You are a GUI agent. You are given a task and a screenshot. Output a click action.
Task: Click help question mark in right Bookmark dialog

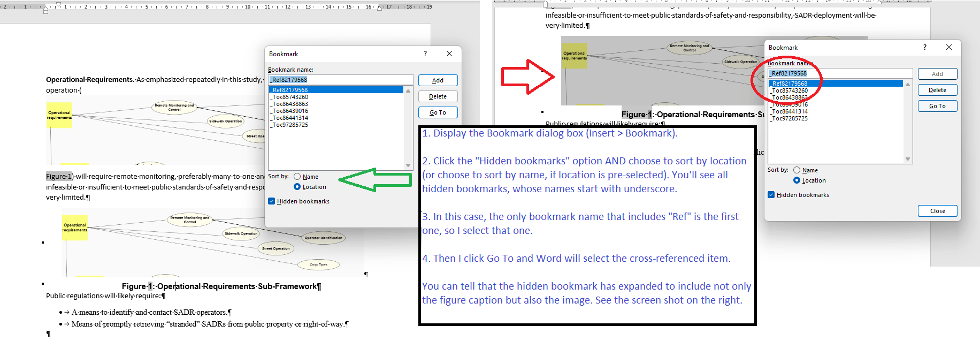click(x=925, y=47)
